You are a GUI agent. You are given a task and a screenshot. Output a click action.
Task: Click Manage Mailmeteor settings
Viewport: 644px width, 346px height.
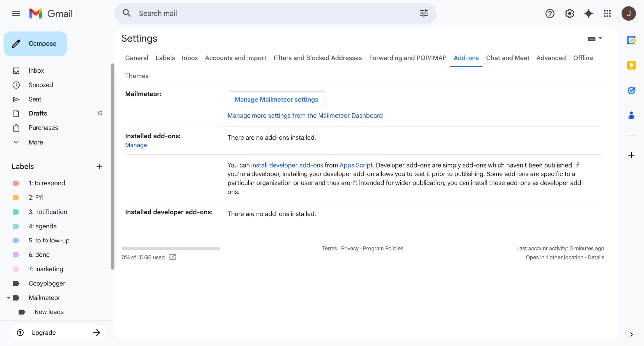click(x=276, y=99)
